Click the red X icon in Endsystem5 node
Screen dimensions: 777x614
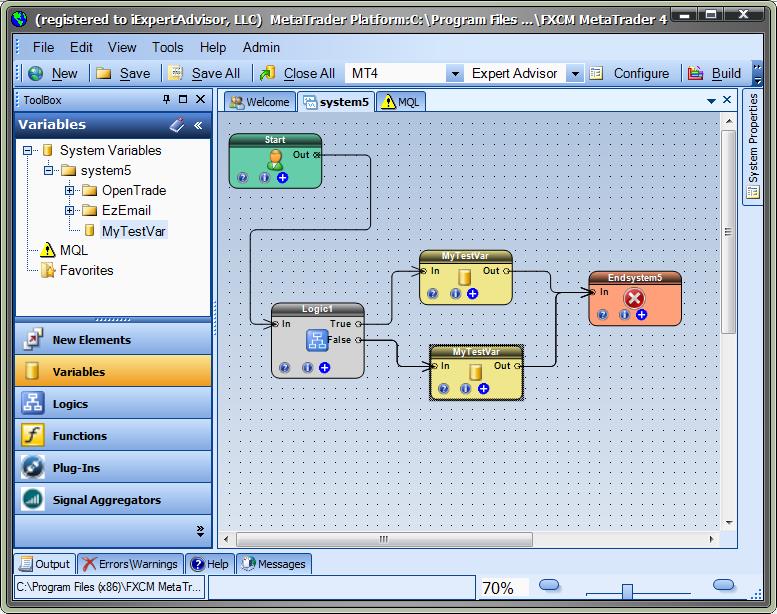[x=634, y=299]
